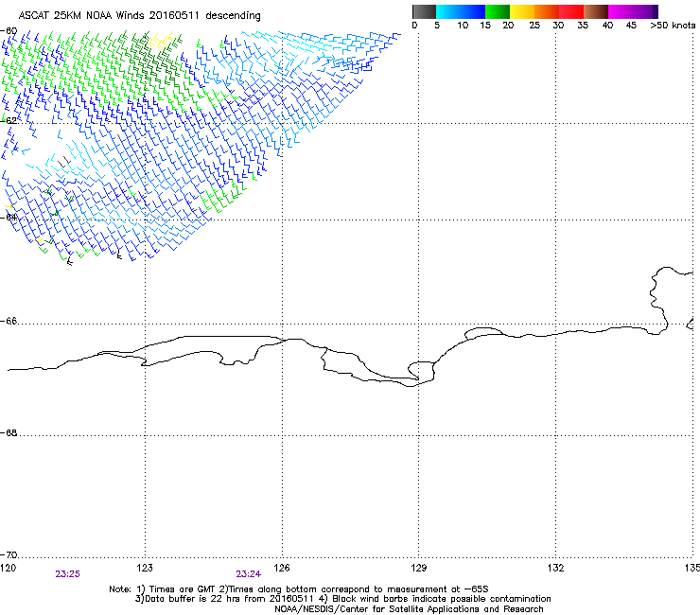Click the longitude label '132'
The height and width of the screenshot is (615, 700).
[556, 568]
